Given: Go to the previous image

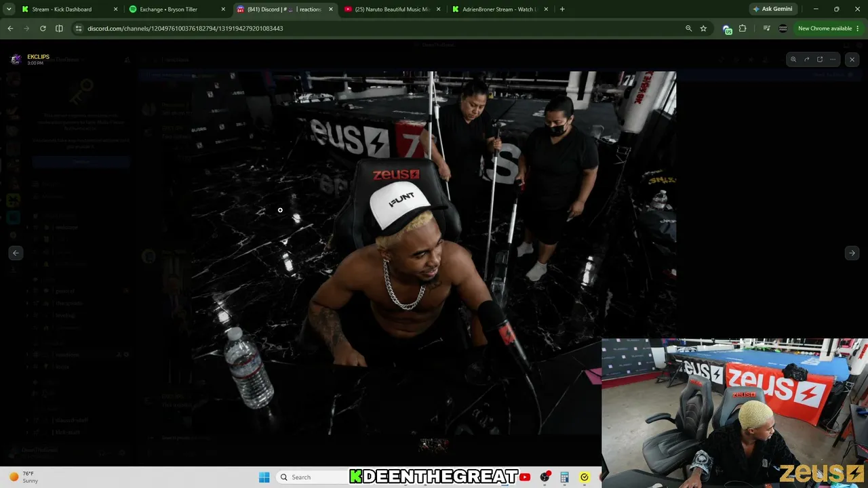Looking at the screenshot, I should point(16,253).
